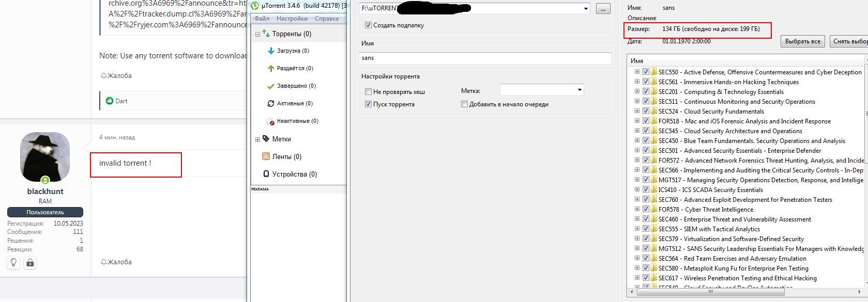Toggle Создать подпапку checkbox
The width and height of the screenshot is (868, 302).
tap(368, 25)
